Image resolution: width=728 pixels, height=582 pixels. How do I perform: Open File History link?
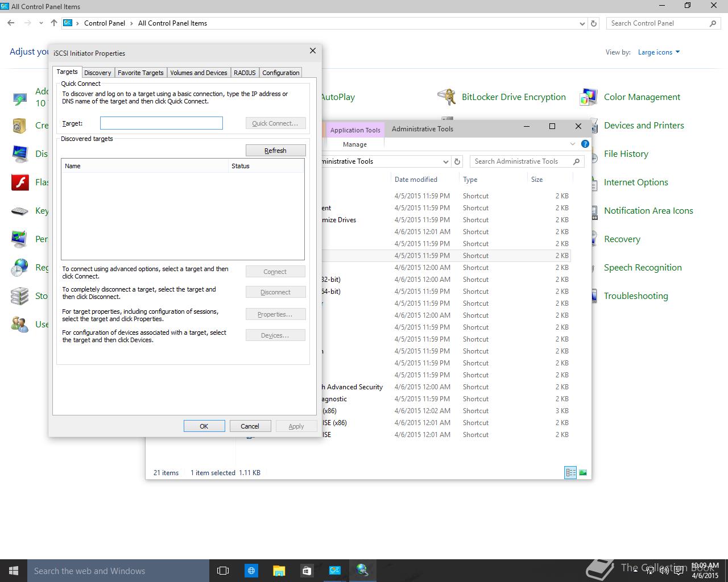tap(626, 154)
